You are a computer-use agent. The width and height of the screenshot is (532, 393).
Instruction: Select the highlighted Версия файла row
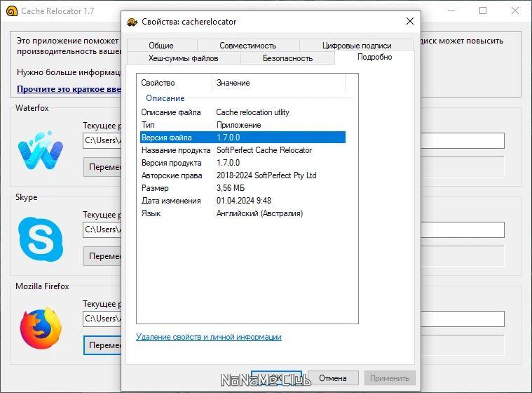pyautogui.click(x=243, y=138)
